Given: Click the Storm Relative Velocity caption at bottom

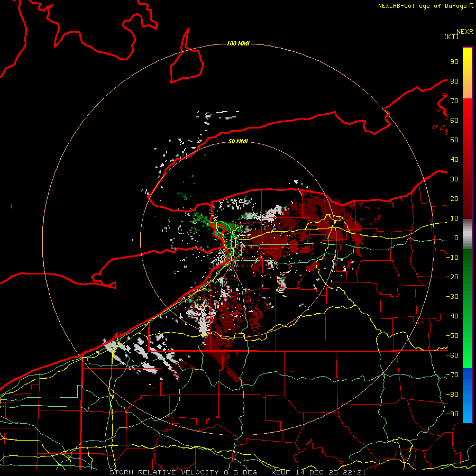Looking at the screenshot, I should [x=237, y=472].
